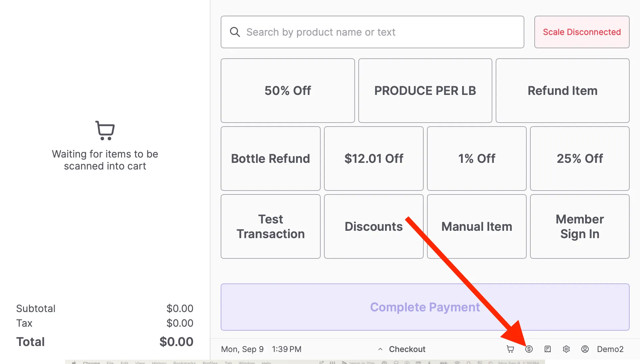
Task: Add a Manual Item
Action: coord(477,226)
